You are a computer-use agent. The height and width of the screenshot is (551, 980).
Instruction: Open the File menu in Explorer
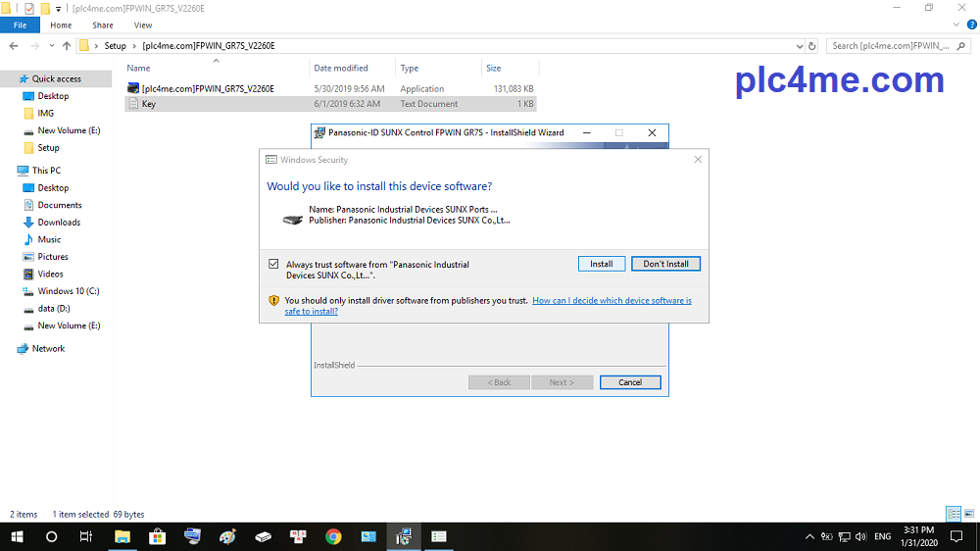click(x=20, y=25)
